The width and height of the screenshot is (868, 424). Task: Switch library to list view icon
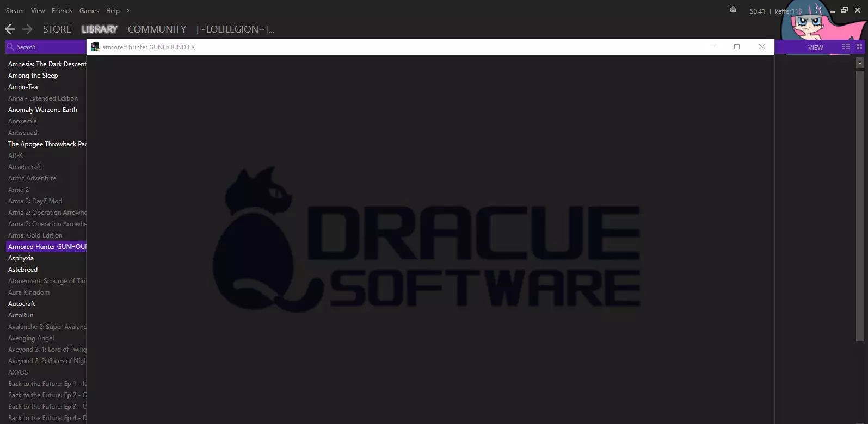[846, 47]
